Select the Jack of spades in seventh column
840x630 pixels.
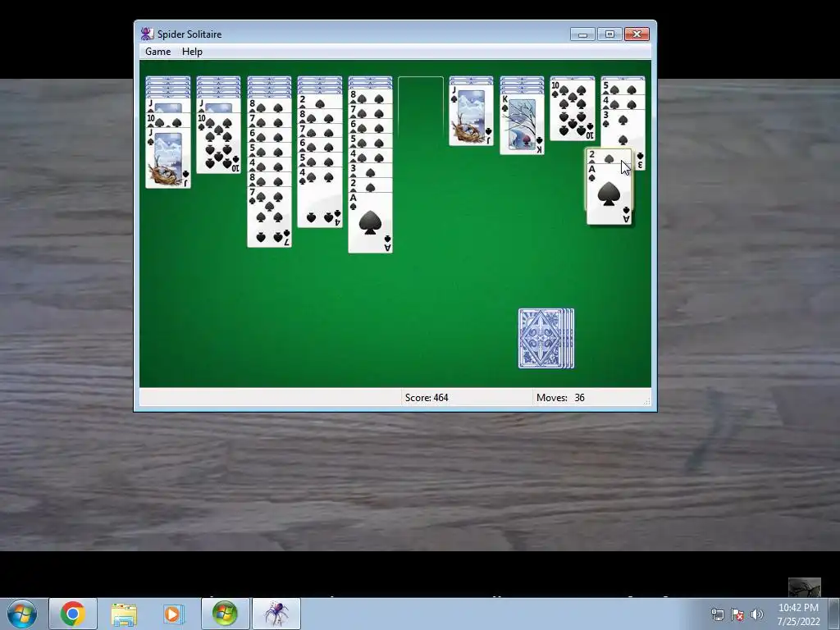click(x=471, y=115)
